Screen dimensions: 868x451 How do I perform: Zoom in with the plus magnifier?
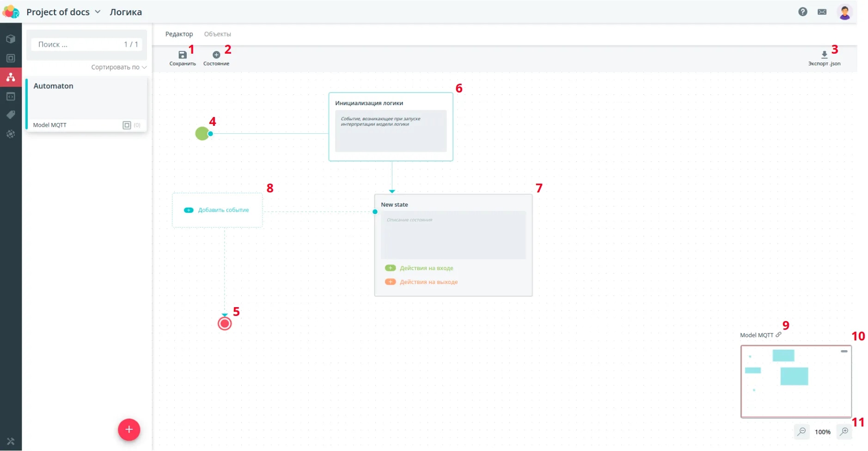pos(844,432)
